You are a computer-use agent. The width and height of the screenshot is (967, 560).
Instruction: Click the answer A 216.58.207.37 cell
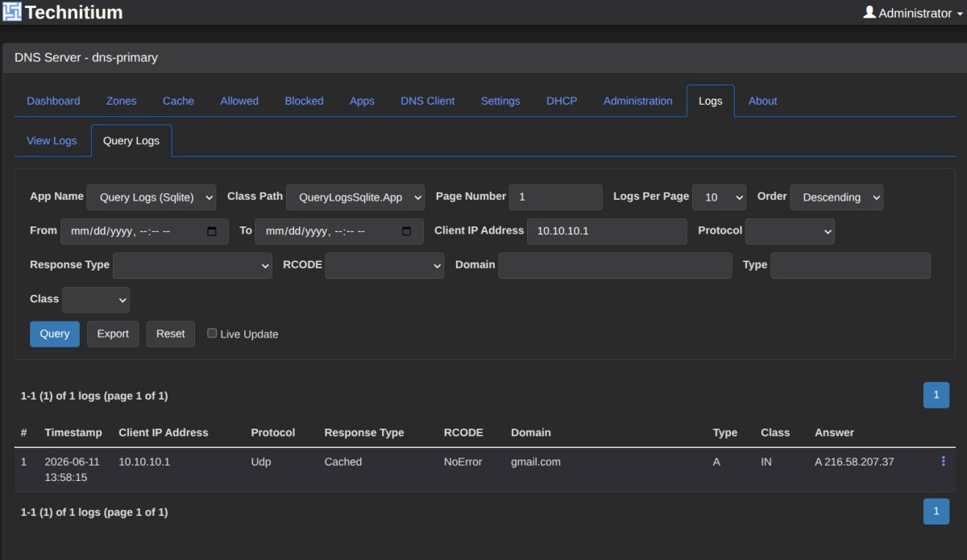pos(854,462)
